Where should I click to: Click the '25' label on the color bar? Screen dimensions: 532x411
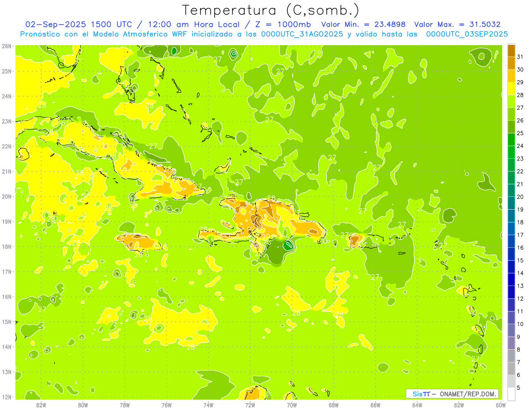click(520, 133)
